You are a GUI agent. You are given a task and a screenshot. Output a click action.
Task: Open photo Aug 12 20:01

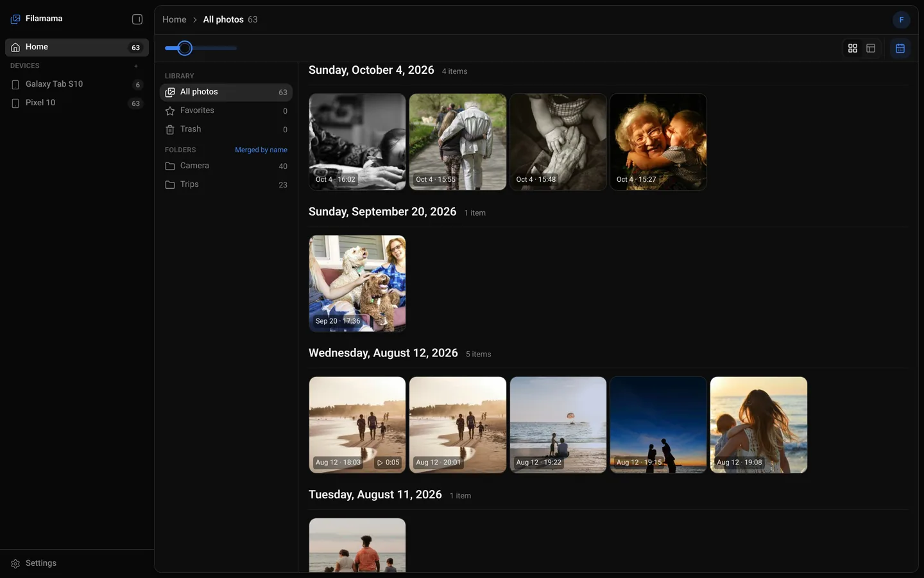458,425
